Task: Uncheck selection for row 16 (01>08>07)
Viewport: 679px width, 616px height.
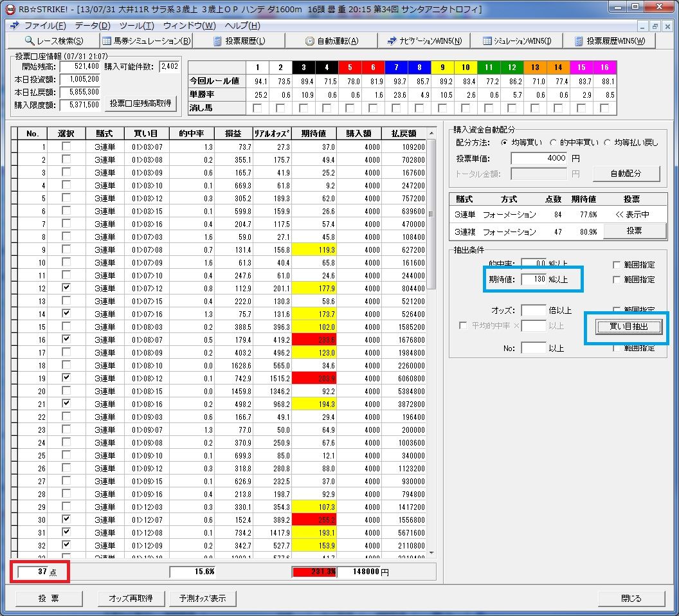Action: tap(66, 340)
